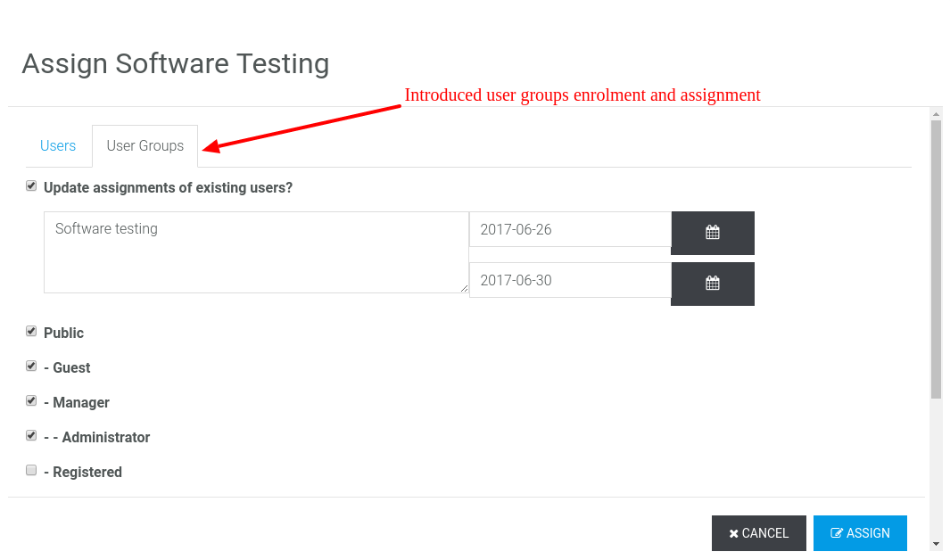
Task: Click the textarea resize handle corner
Action: point(464,288)
